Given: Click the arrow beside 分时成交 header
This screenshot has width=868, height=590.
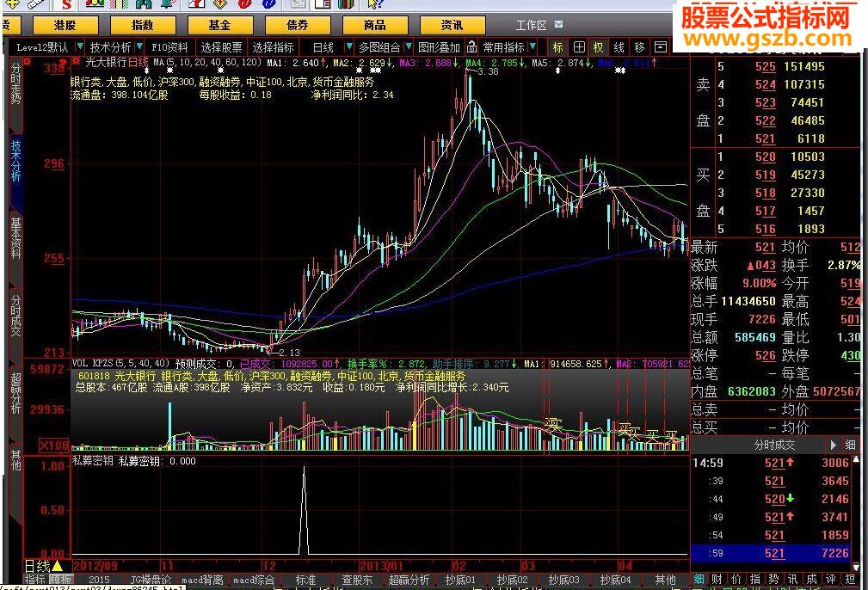Looking at the screenshot, I should coord(833,446).
